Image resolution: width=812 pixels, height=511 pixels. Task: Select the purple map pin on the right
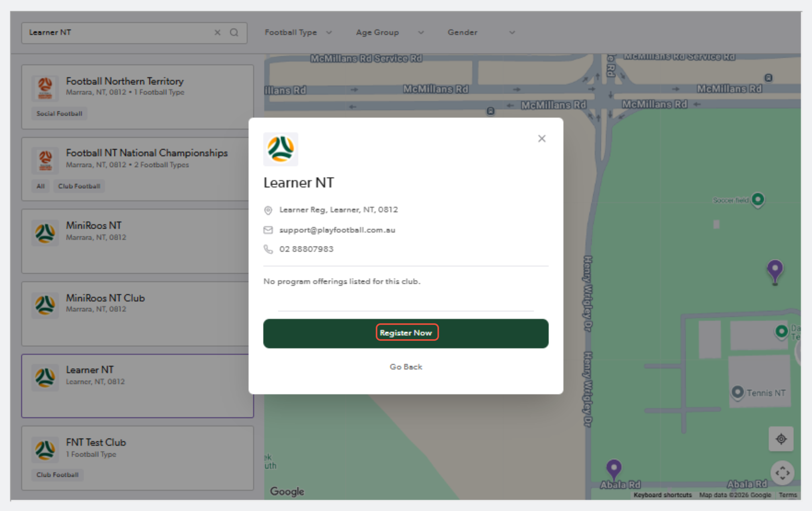tap(775, 272)
